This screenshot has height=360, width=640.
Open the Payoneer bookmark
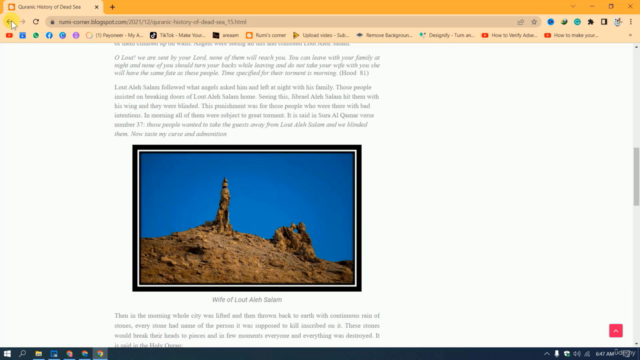(x=115, y=36)
